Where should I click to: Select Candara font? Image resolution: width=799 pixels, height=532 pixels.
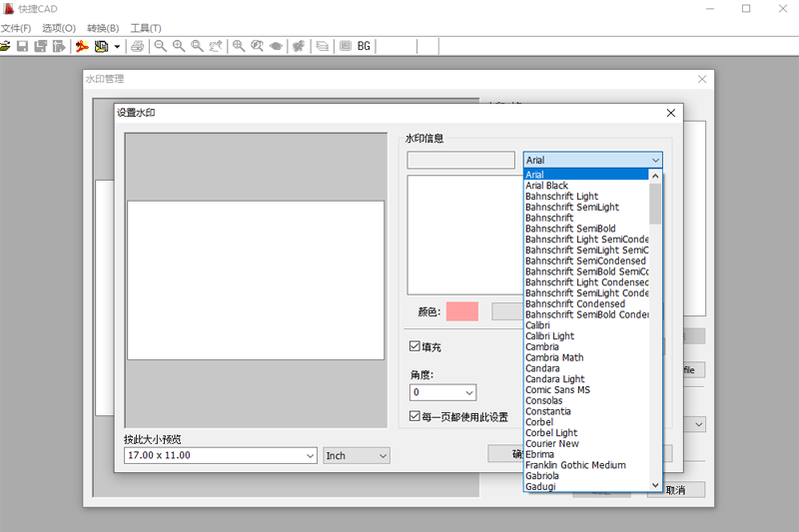(x=586, y=368)
